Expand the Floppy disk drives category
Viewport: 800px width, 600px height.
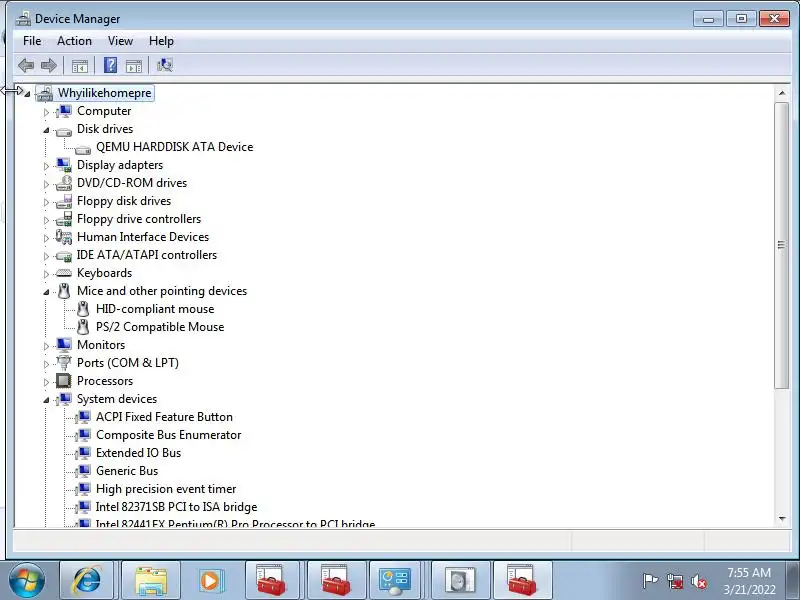coord(46,202)
